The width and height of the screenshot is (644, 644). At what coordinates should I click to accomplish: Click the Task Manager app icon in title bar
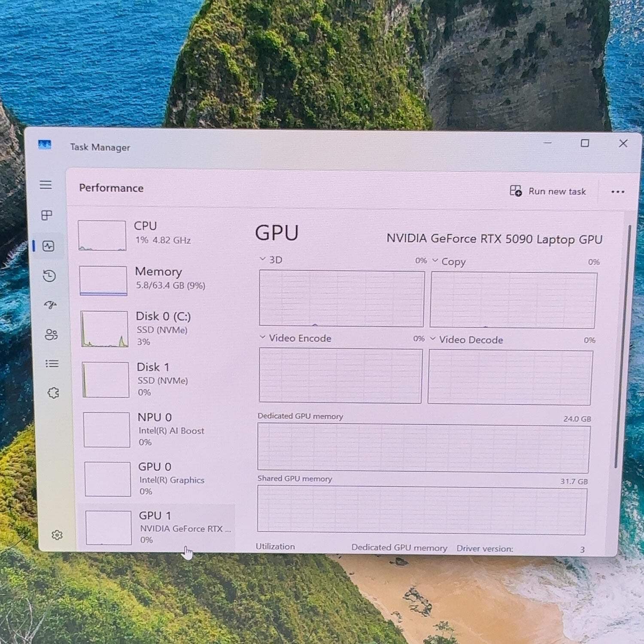(x=45, y=145)
